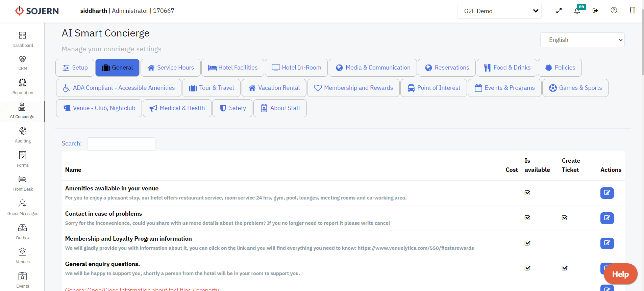Open the CRM sidebar icon

[23, 63]
